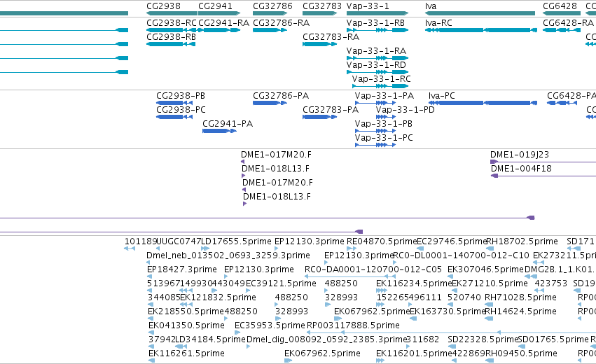The width and height of the screenshot is (596, 364).
Task: Click the CG32783 gene label
Action: point(322,6)
